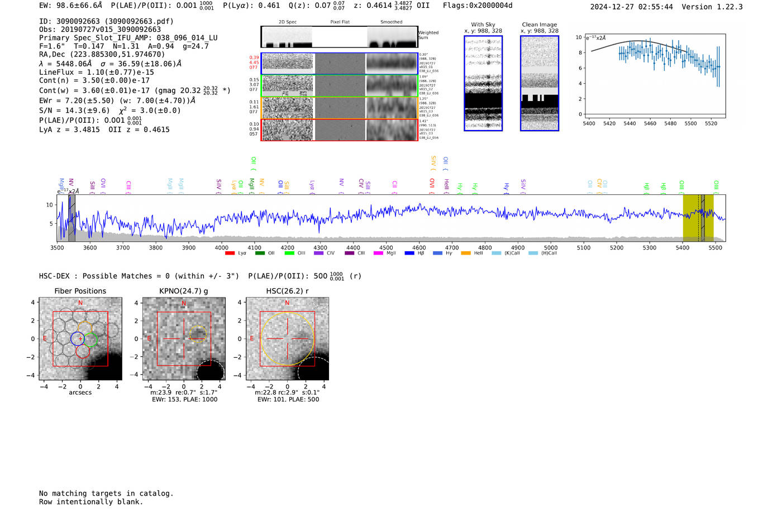782x532 pixels.
Task: Open the KPNO(24.7) g image
Action: (x=184, y=339)
